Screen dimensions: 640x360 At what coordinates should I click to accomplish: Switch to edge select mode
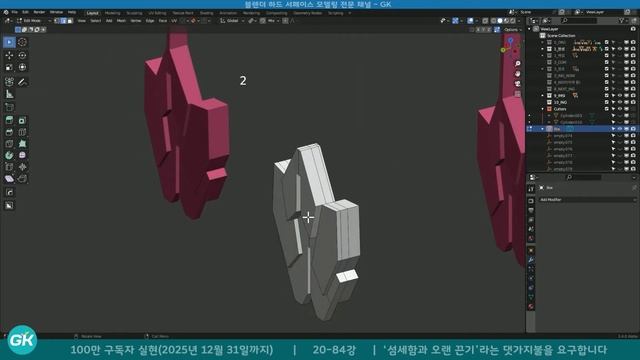click(64, 21)
